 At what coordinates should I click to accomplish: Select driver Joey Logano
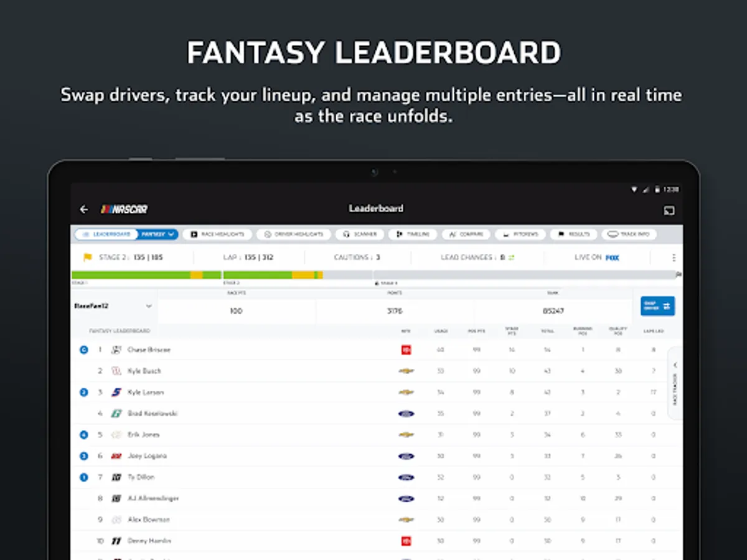click(x=147, y=455)
